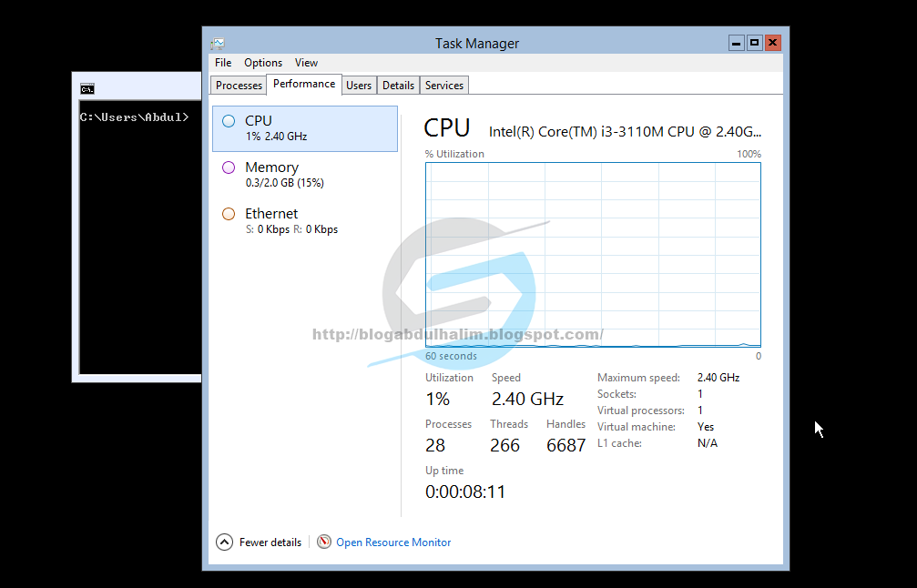Screen dimensions: 917x588
Task: Click the large CPU heading
Action: tap(447, 128)
